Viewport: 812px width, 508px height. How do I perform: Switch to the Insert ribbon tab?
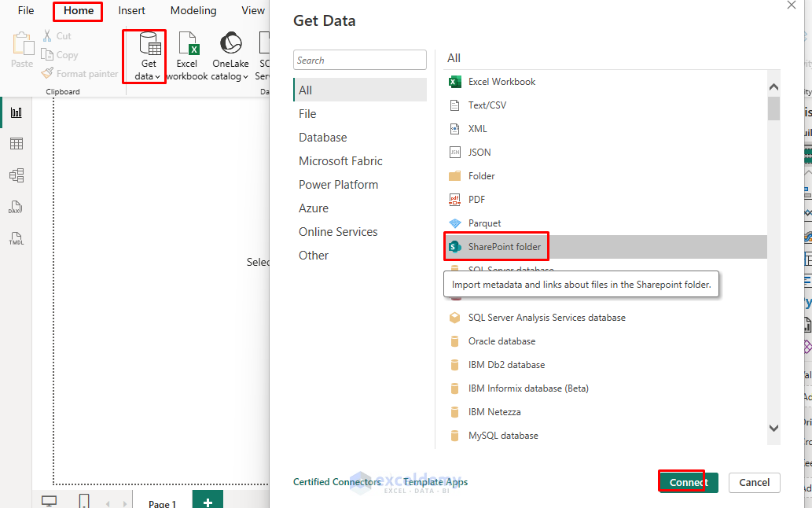point(131,10)
